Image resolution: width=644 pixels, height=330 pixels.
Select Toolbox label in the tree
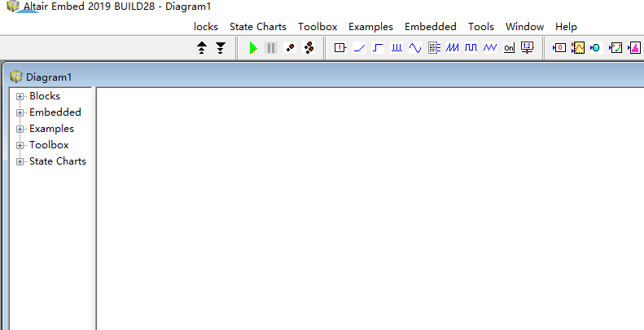[49, 145]
